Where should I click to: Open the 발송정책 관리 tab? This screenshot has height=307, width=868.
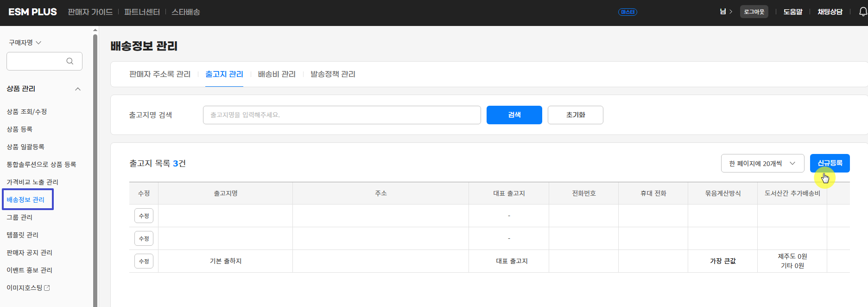pyautogui.click(x=333, y=74)
